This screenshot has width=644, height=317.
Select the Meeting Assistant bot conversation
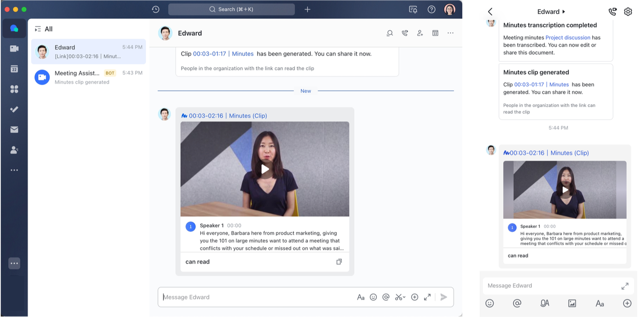pyautogui.click(x=89, y=77)
